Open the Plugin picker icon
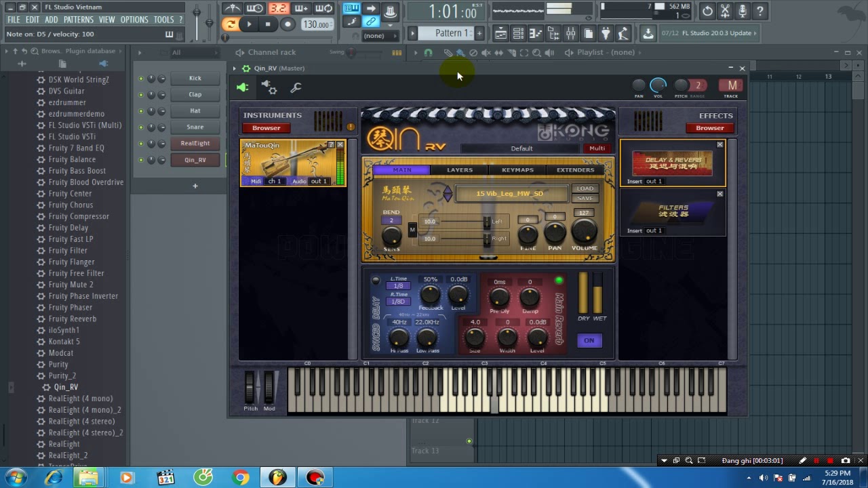 point(606,33)
